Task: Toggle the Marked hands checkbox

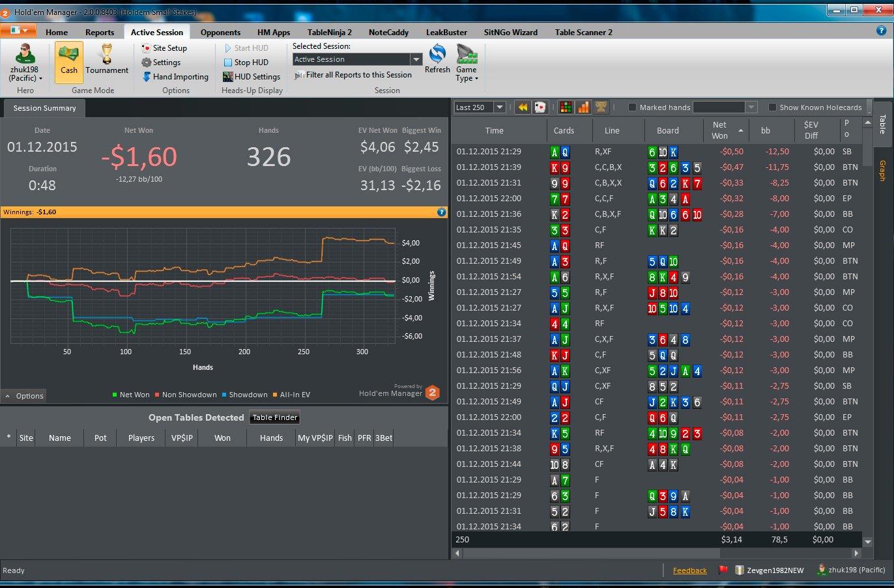Action: (632, 107)
